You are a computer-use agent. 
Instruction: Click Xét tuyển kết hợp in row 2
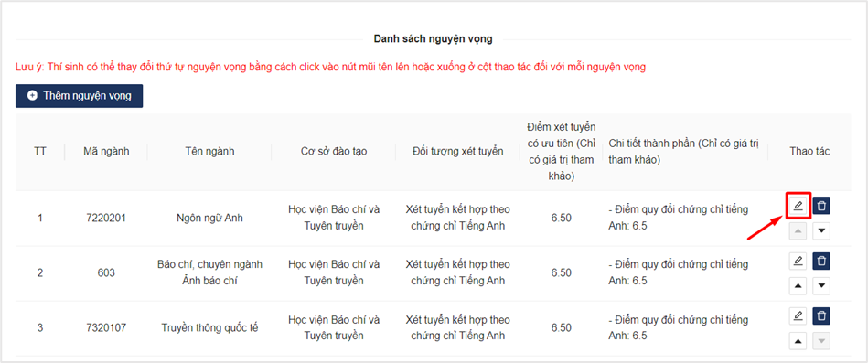click(x=458, y=272)
